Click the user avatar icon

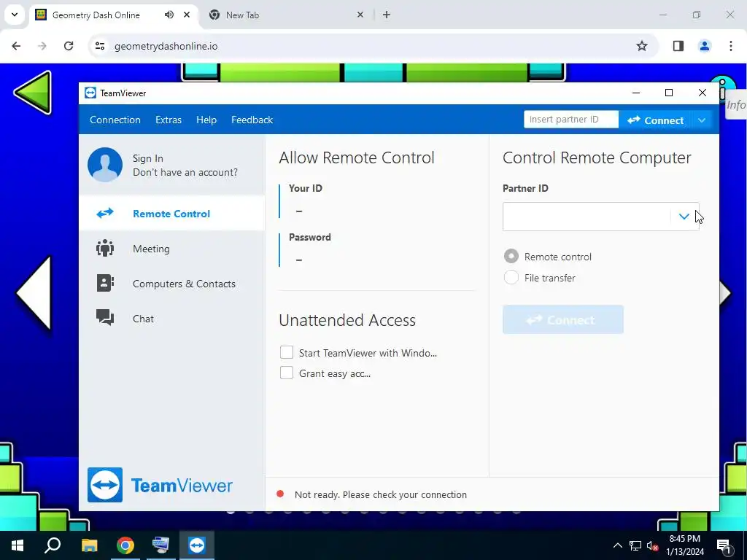(105, 165)
